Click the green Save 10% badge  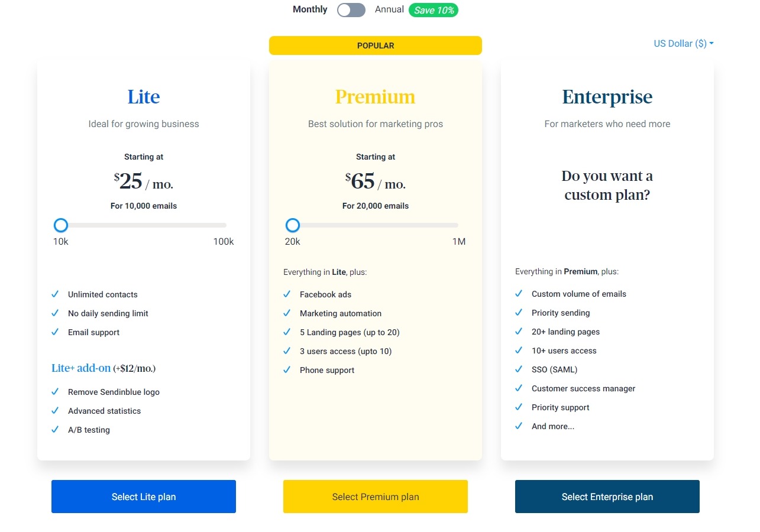coord(434,10)
